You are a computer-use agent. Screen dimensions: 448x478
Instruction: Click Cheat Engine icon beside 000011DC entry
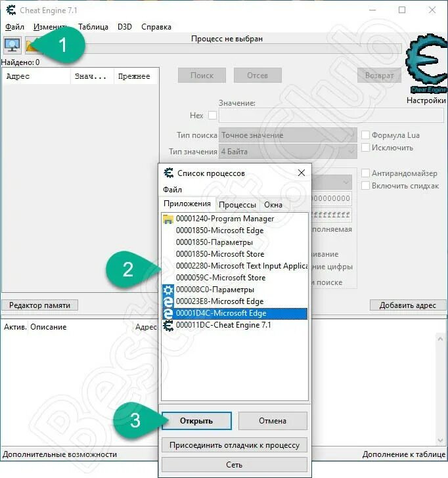click(x=168, y=325)
